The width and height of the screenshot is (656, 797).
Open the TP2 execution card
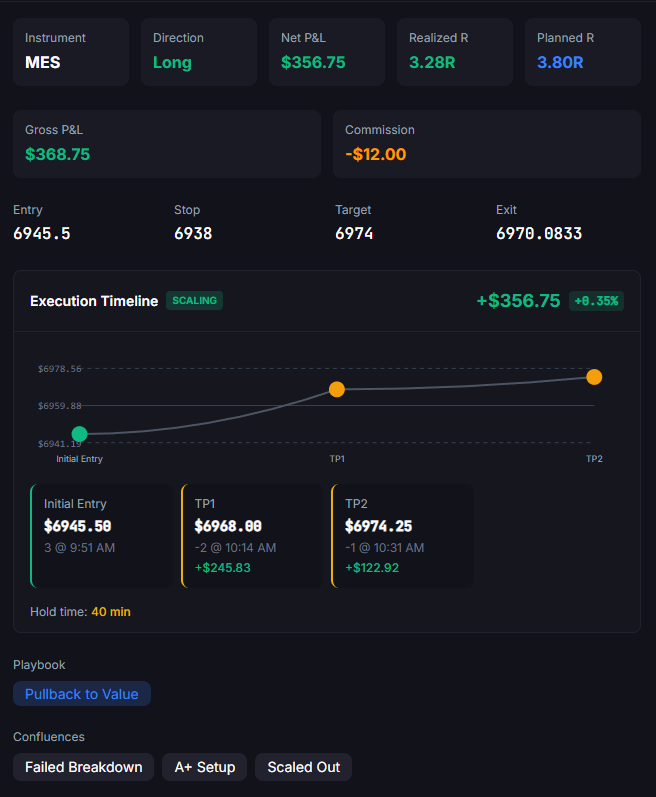402,536
